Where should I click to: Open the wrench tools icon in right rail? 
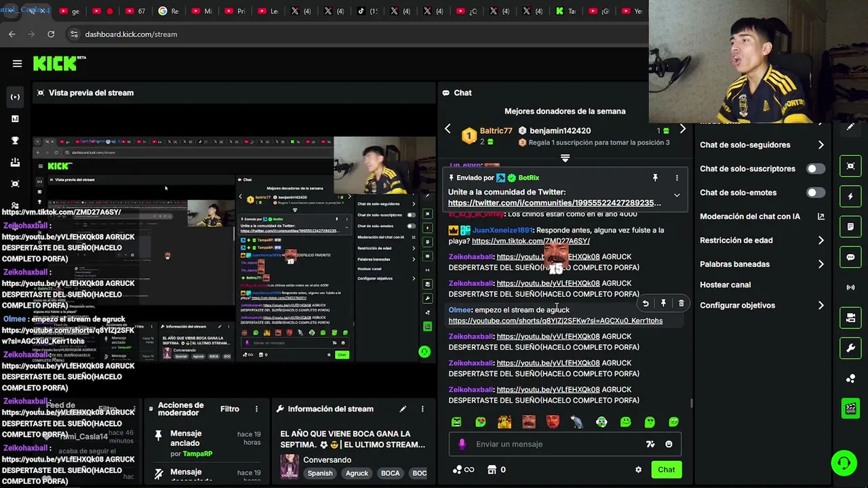[x=850, y=348]
